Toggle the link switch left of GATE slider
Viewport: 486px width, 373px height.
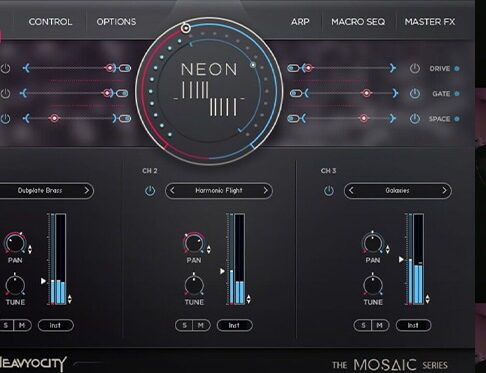[x=295, y=93]
